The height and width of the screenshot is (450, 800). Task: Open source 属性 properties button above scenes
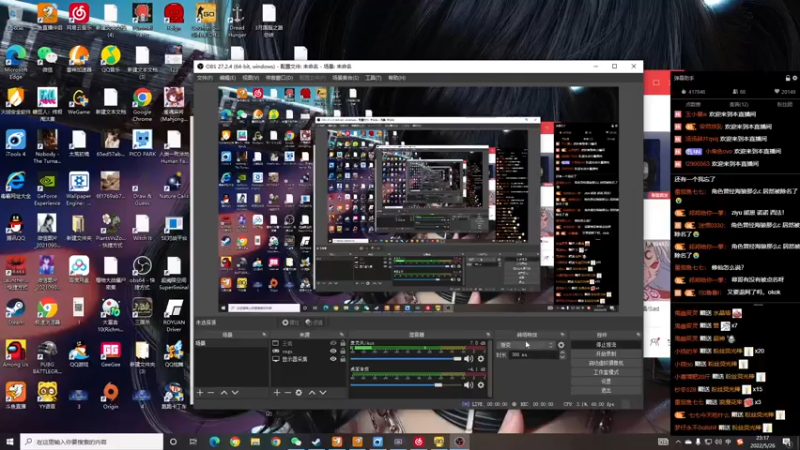click(291, 322)
